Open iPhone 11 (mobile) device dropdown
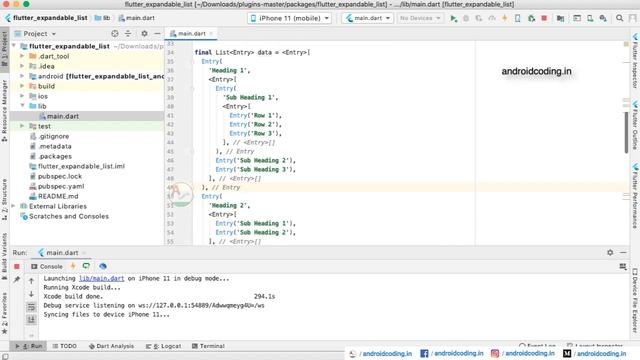Screen dimensions: 640x360 coord(289,18)
